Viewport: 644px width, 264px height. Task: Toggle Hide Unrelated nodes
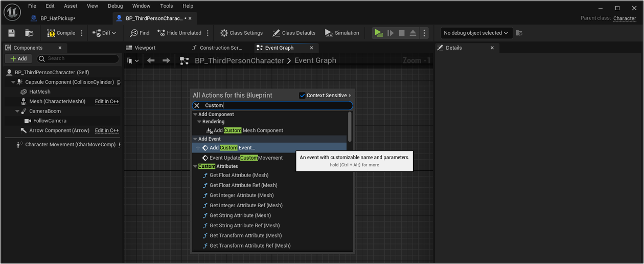(179, 33)
